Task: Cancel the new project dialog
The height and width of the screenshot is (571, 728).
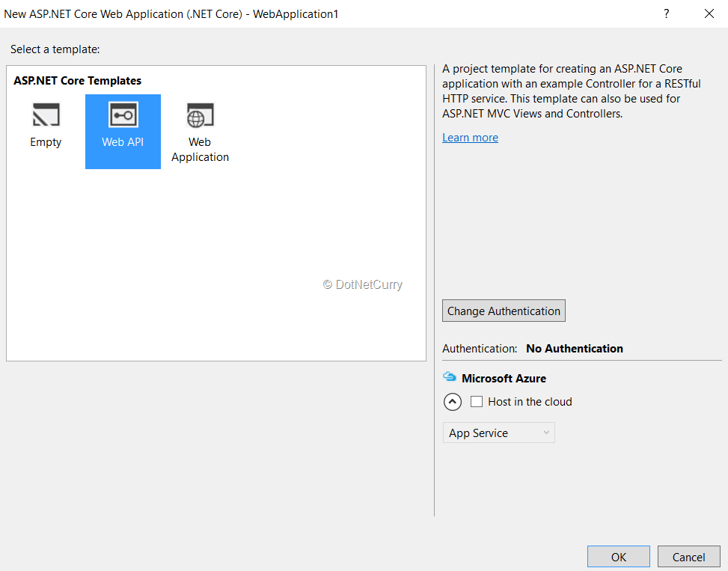Action: (x=688, y=557)
